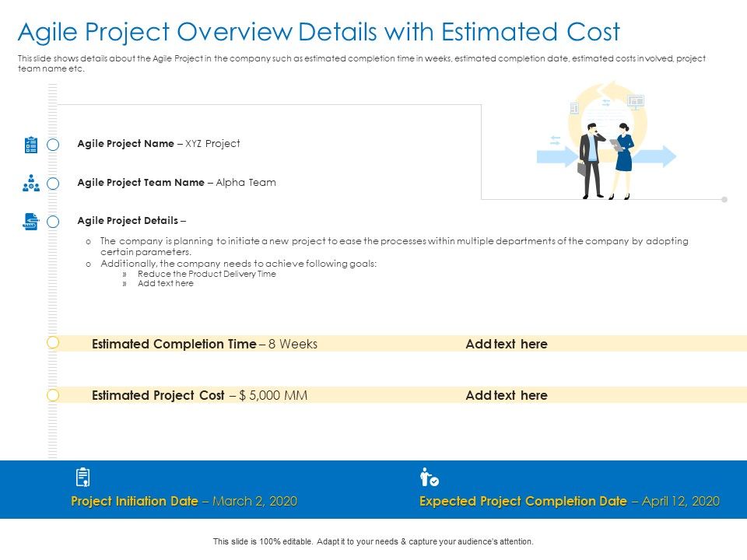Select the small screen icon left of the circular arrows
The width and height of the screenshot is (747, 560).
574,107
